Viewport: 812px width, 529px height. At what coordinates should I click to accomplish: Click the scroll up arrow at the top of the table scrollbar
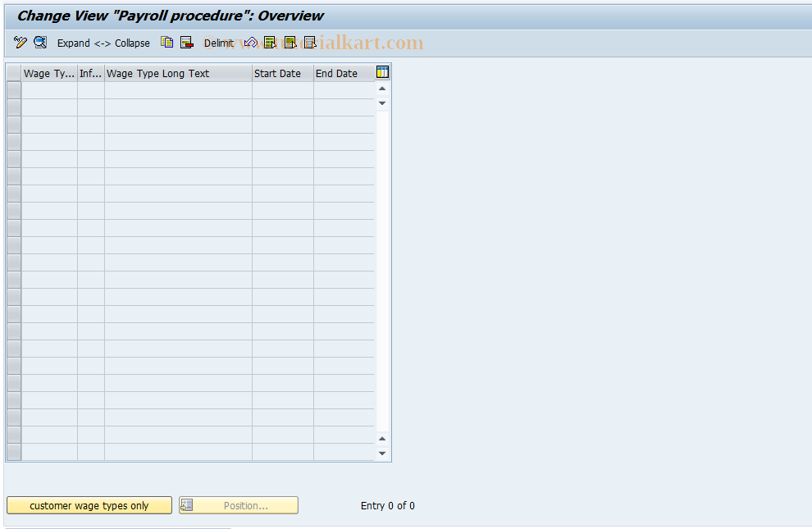pos(382,89)
